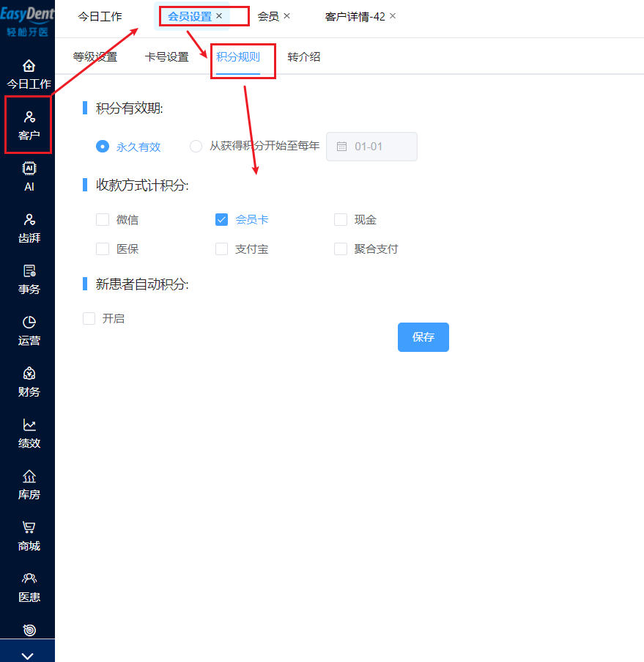Screen dimensions: 644x662
Task: Click the 新患者自动积分 section heading
Action: click(142, 284)
